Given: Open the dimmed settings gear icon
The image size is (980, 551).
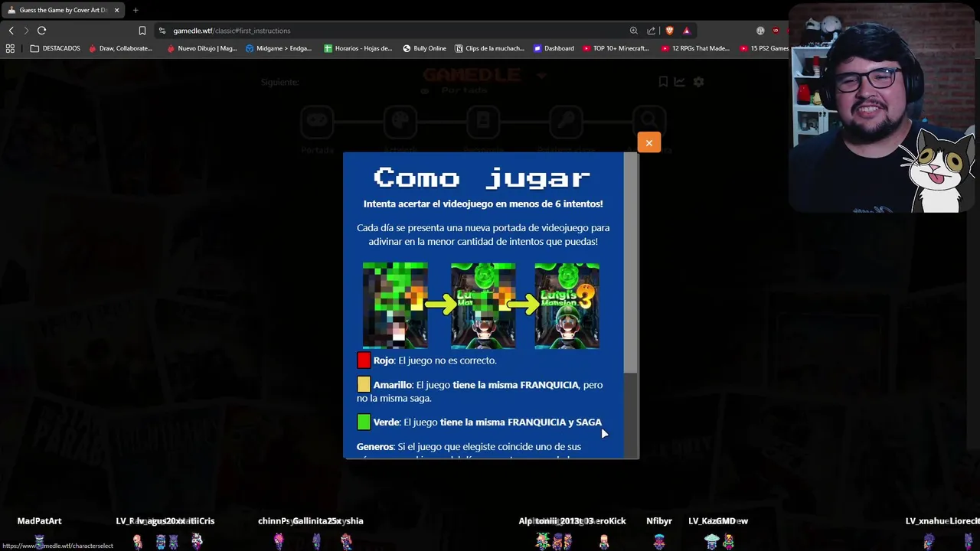Looking at the screenshot, I should (x=697, y=82).
